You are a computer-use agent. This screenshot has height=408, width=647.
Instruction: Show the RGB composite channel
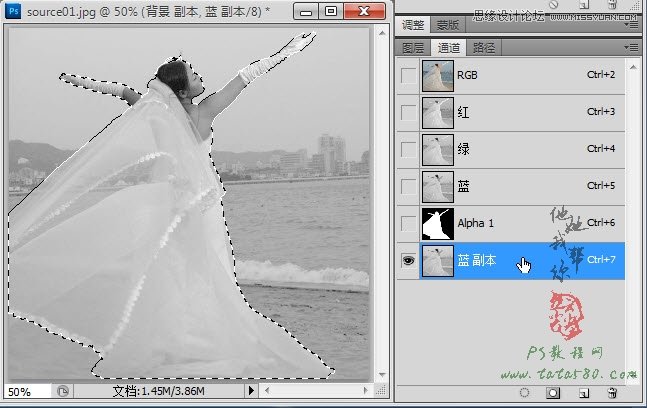coord(409,75)
